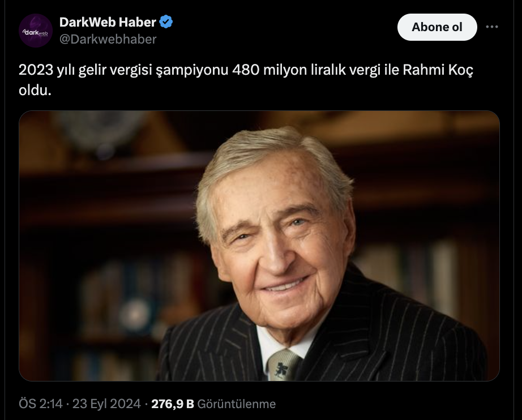Open the tweet photo of the smiling man
Viewport: 522px width, 420px height.
259,246
